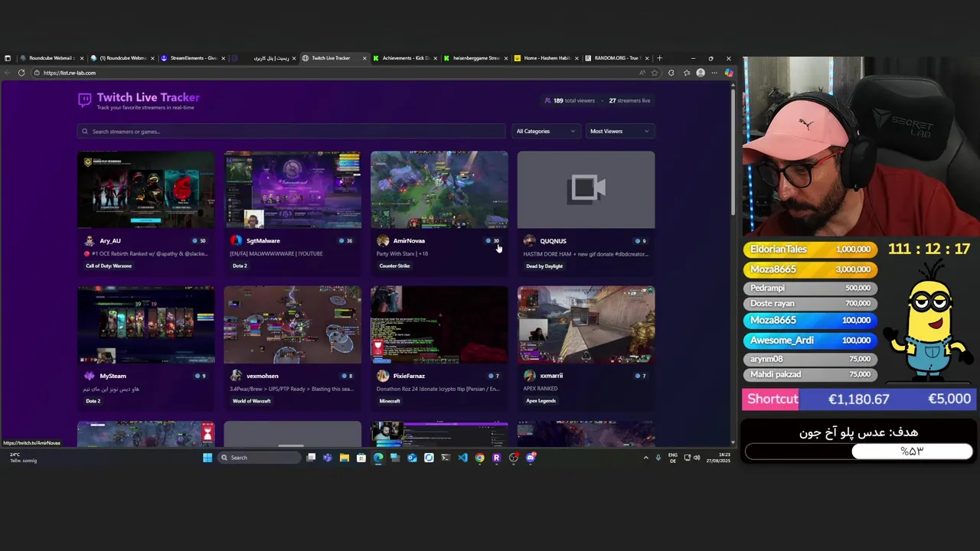This screenshot has width=980, height=551.
Task: Click the SgtMalware streamer avatar
Action: 236,241
